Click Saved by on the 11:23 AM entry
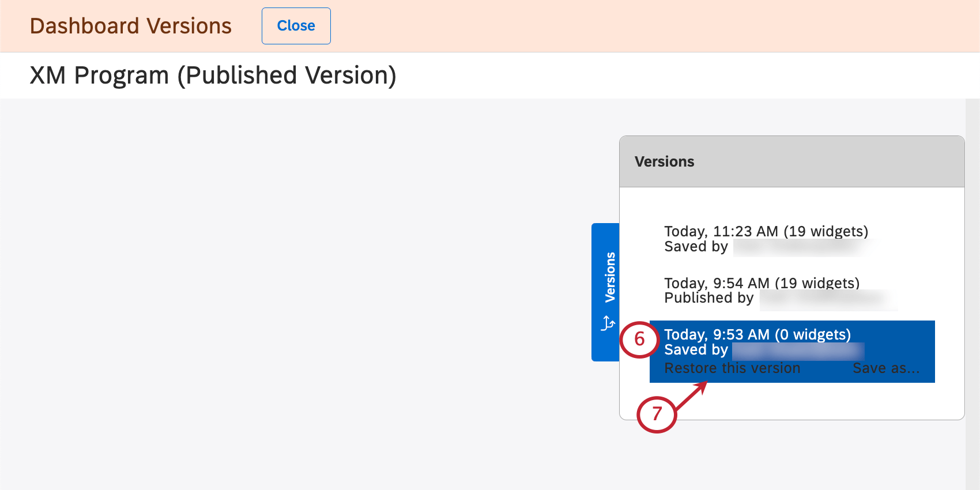The width and height of the screenshot is (980, 490). (x=696, y=246)
